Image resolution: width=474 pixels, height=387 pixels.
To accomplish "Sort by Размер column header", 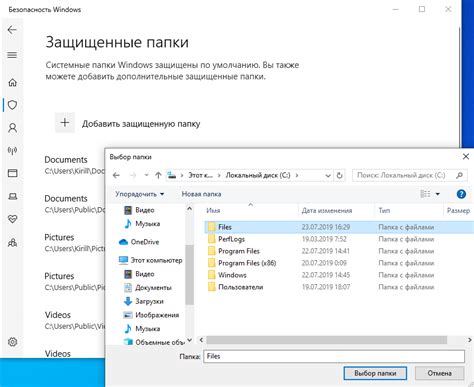I will pos(458,211).
